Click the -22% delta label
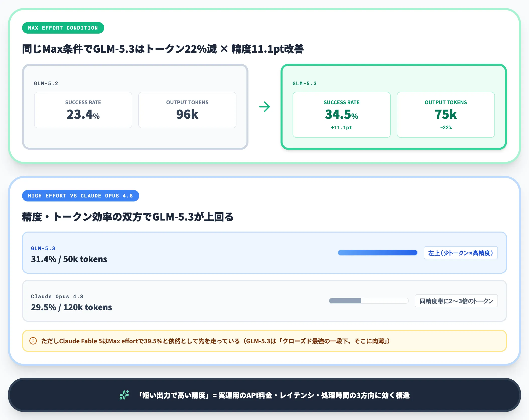 (x=446, y=128)
